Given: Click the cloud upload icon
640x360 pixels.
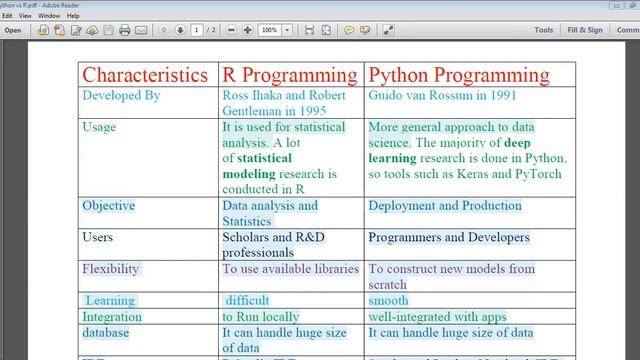Looking at the screenshot, I should [x=92, y=30].
